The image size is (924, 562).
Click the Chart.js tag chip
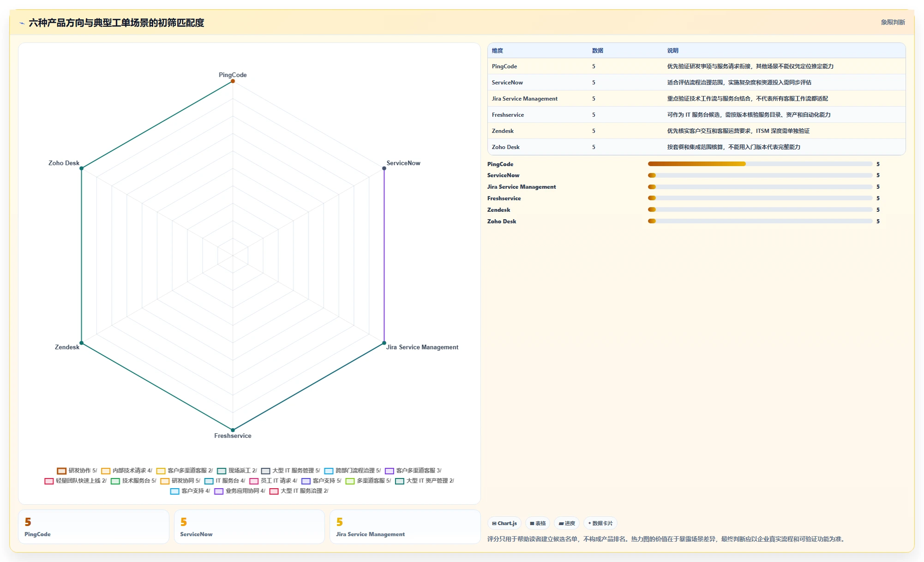tap(504, 523)
